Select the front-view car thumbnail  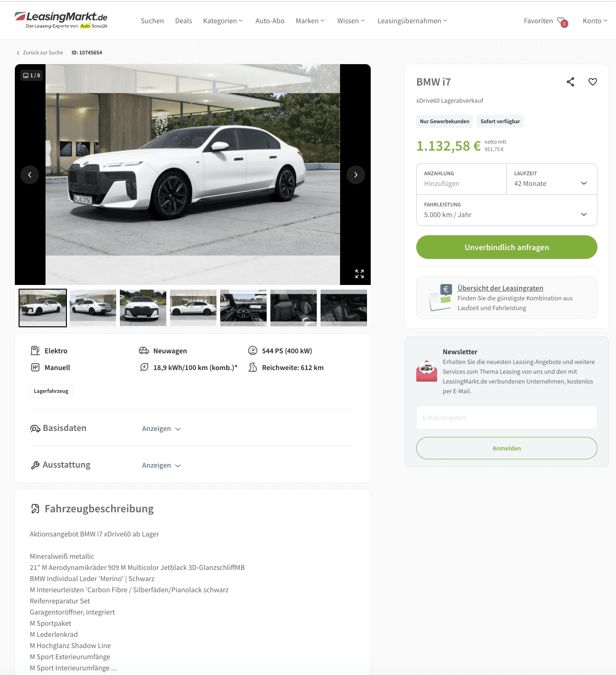pyautogui.click(x=143, y=308)
